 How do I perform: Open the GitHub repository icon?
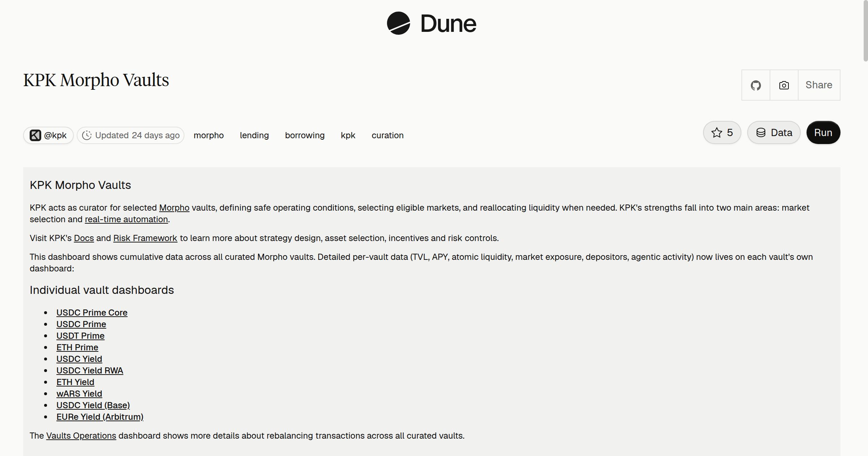(x=756, y=85)
